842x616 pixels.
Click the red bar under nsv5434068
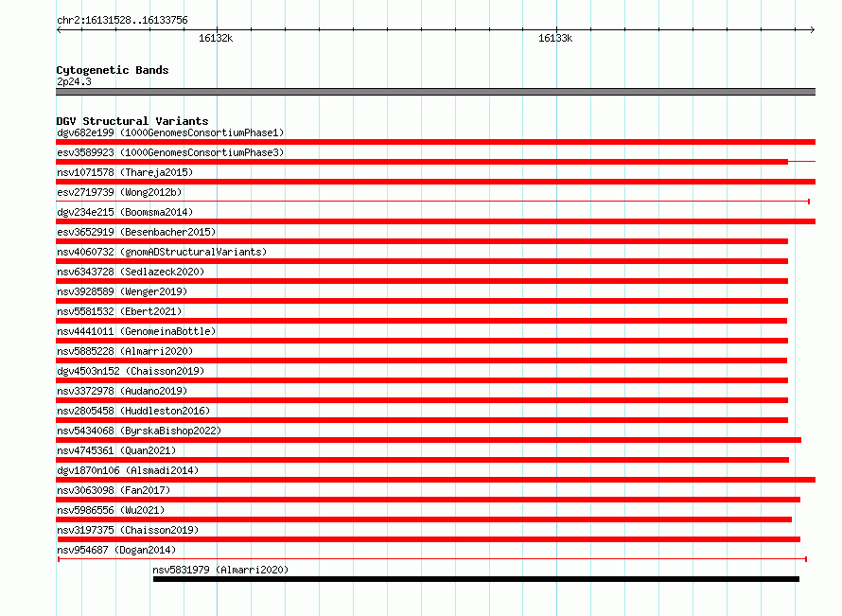pos(429,440)
